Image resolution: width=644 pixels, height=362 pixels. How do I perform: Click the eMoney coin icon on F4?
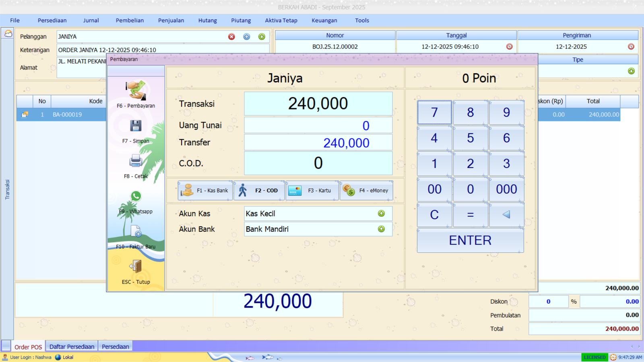point(348,190)
